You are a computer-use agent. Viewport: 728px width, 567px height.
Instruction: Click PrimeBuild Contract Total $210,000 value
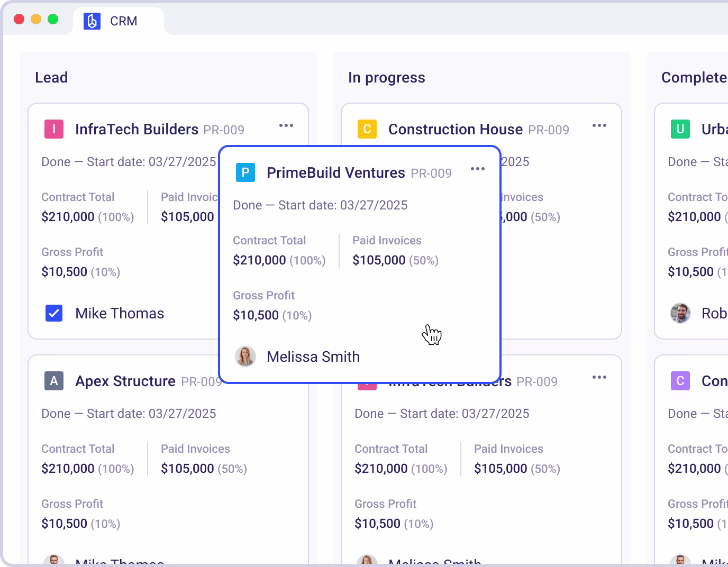(259, 260)
